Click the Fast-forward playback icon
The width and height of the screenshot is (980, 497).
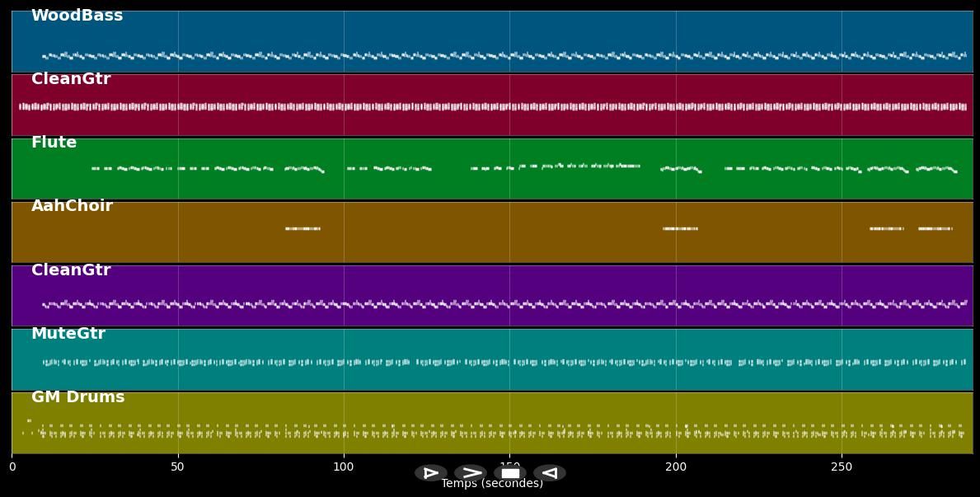point(471,472)
